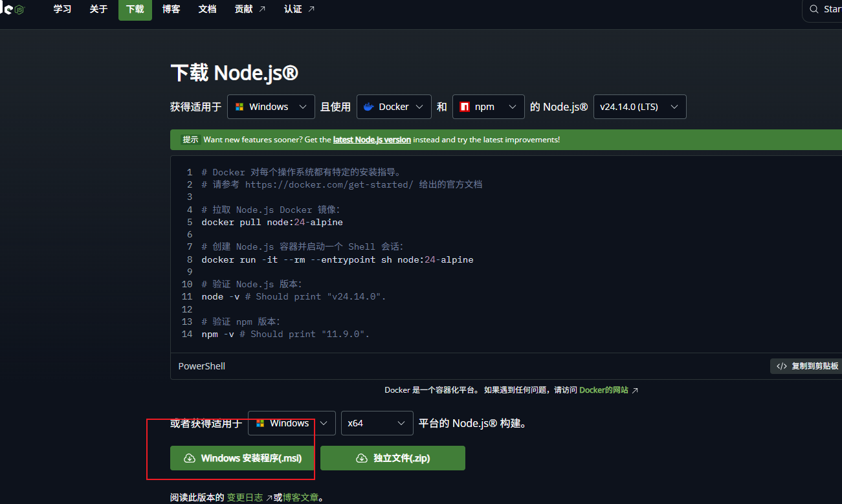Image resolution: width=842 pixels, height=504 pixels.
Task: Open the 文档 navigation item
Action: (207, 9)
